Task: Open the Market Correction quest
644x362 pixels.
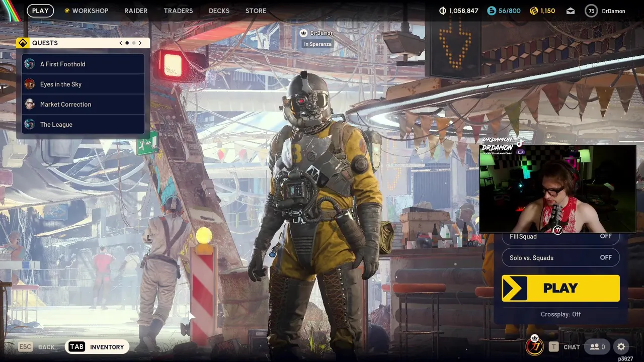Action: point(84,104)
